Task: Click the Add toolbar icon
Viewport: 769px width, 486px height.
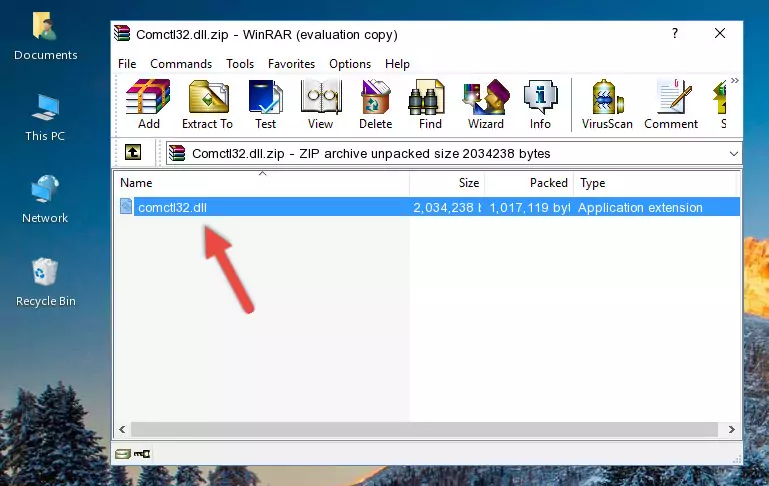Action: (148, 104)
